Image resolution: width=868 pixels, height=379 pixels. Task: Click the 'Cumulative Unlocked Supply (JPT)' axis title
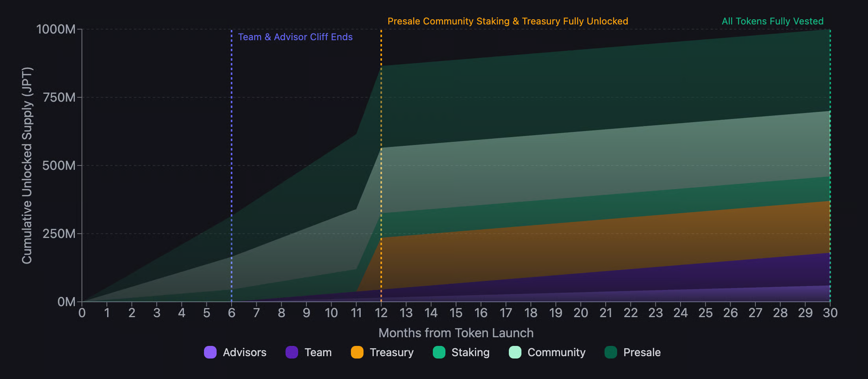coord(27,165)
